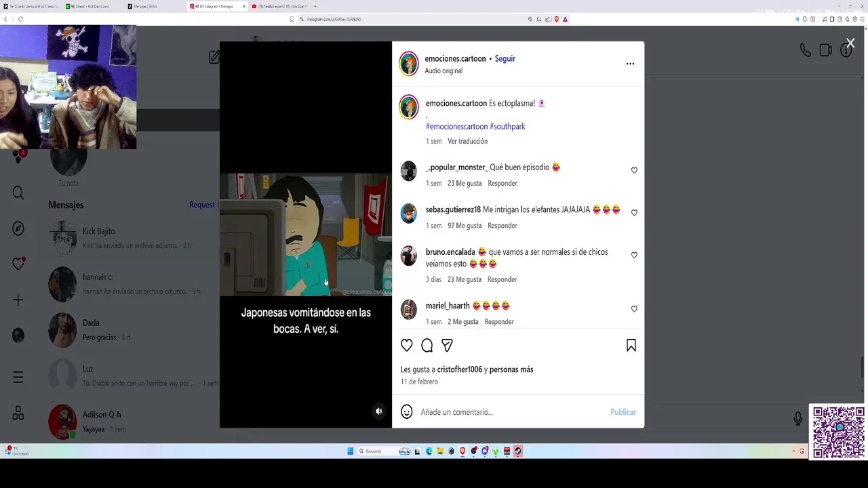Open Brave Shields lion icon in address bar
The image size is (868, 488).
tap(557, 19)
